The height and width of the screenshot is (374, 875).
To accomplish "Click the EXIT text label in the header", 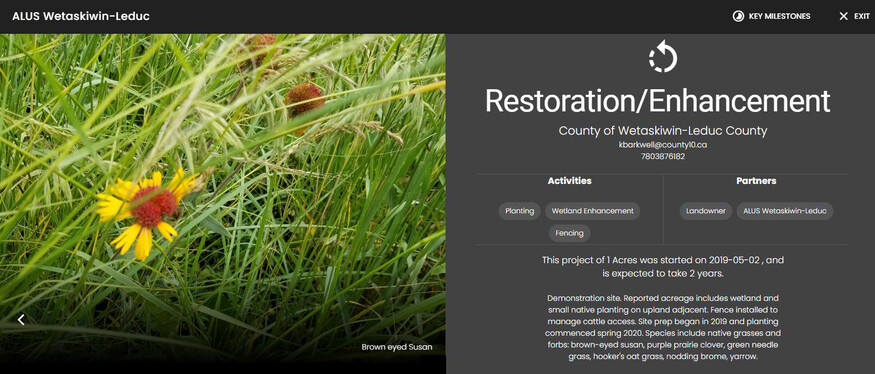I will (862, 16).
